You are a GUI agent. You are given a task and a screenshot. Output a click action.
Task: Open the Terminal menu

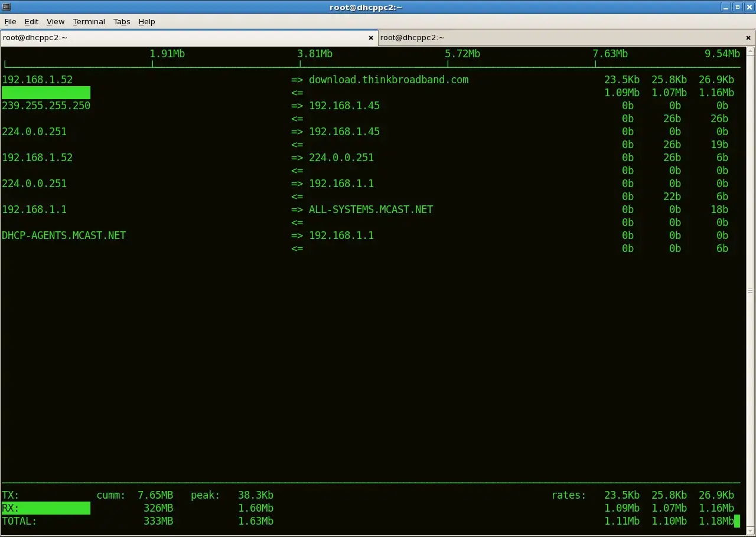click(89, 22)
